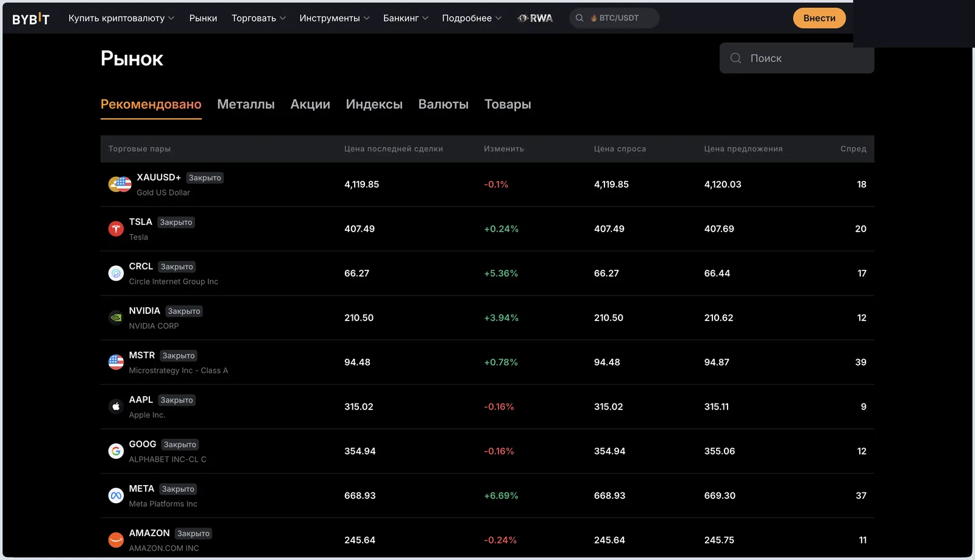Click the Bybit logo
Screen dimensions: 975x560
click(x=30, y=18)
